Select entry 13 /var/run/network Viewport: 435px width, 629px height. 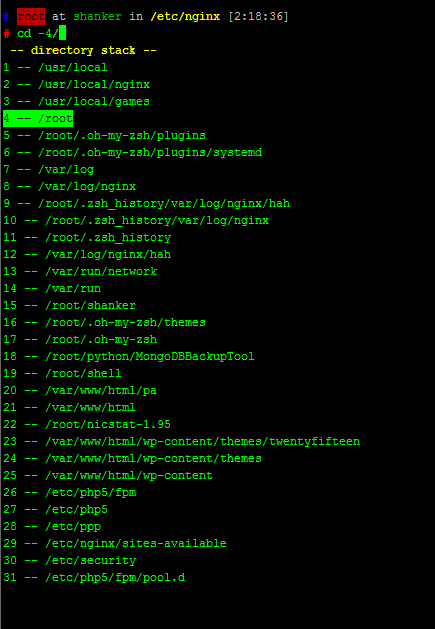click(x=80, y=272)
